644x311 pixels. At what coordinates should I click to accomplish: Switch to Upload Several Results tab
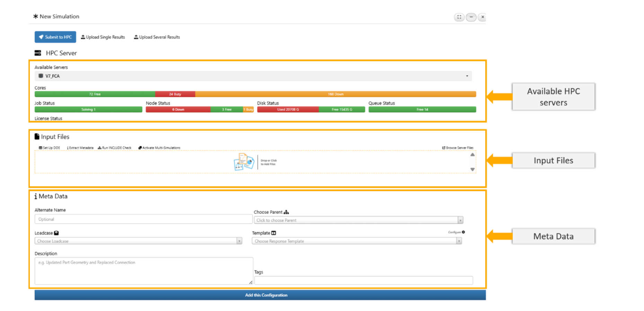pos(157,37)
